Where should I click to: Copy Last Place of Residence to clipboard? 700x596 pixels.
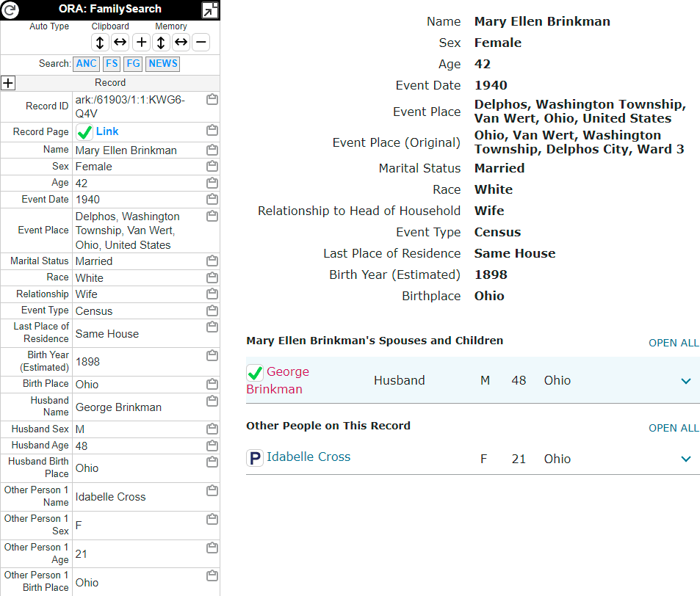tap(212, 327)
